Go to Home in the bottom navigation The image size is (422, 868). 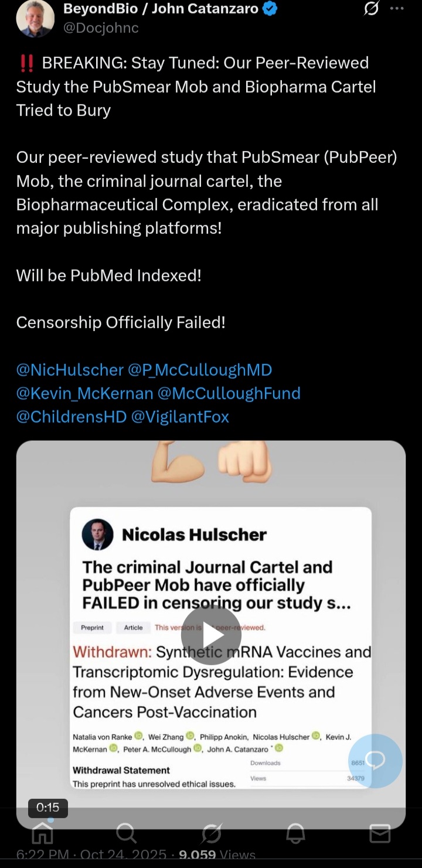click(x=42, y=833)
